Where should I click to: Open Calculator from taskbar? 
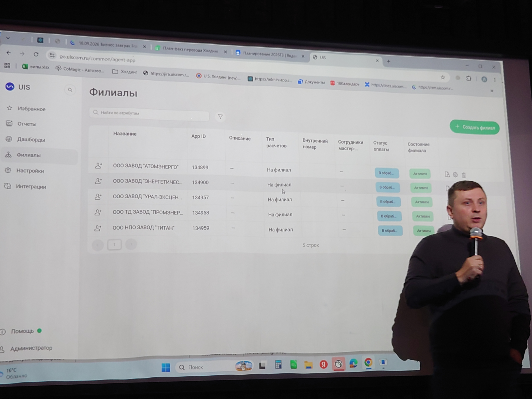coord(278,365)
